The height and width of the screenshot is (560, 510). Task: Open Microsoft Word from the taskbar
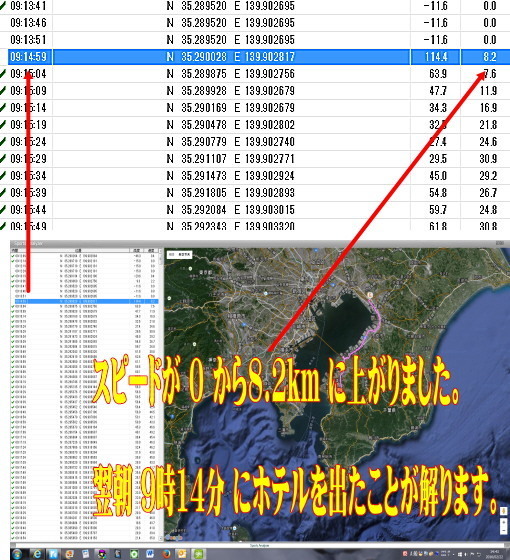(x=150, y=554)
